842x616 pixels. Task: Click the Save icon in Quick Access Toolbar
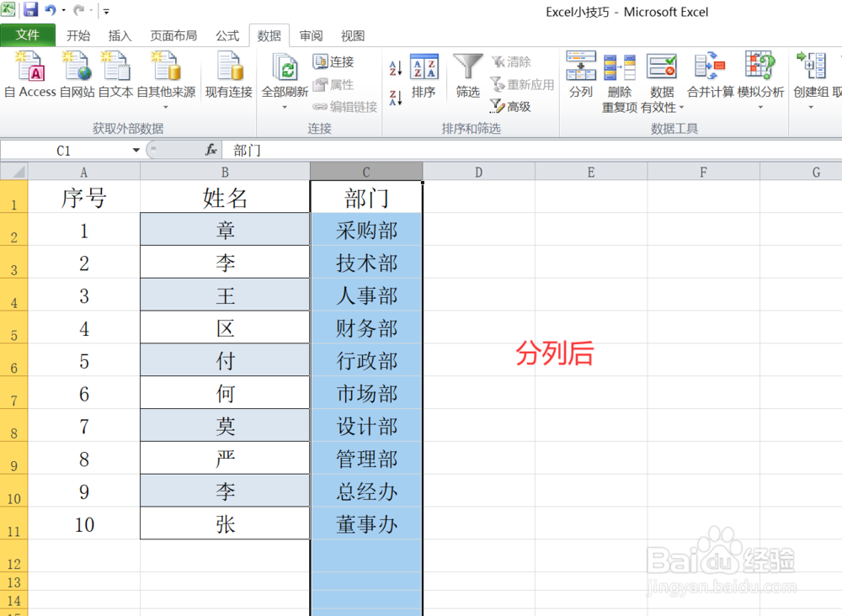coord(30,9)
